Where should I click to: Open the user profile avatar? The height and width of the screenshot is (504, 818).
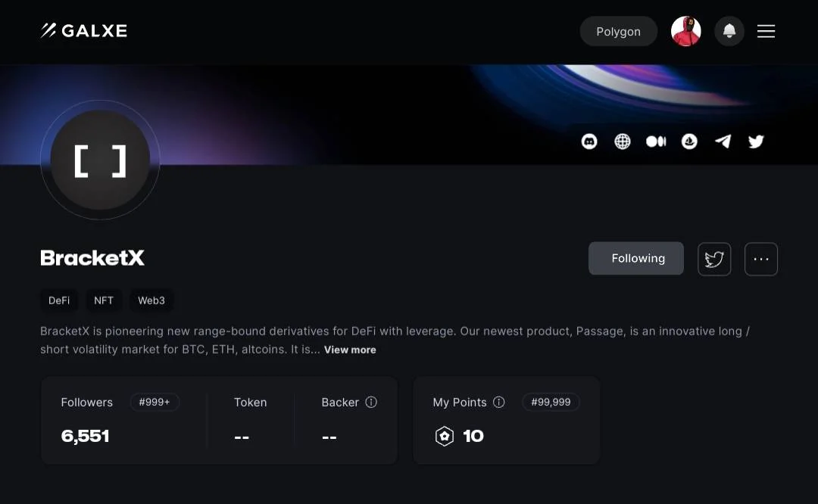pyautogui.click(x=686, y=31)
